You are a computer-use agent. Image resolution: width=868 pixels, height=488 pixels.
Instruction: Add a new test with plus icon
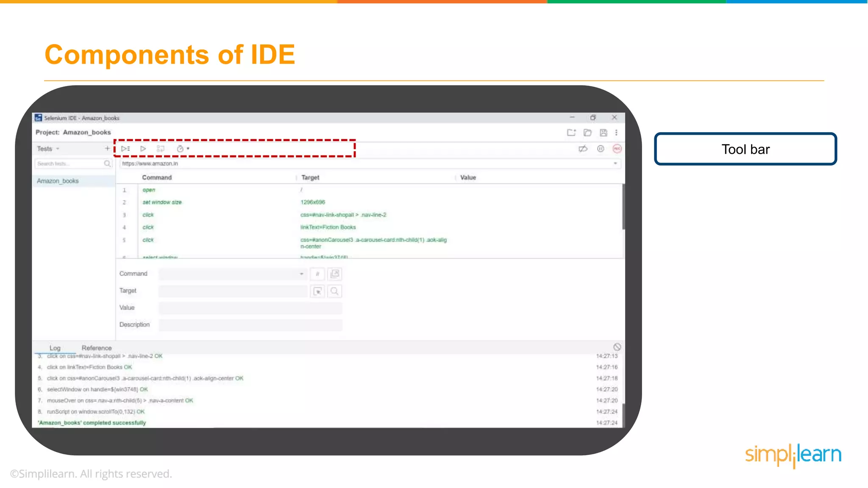(107, 149)
